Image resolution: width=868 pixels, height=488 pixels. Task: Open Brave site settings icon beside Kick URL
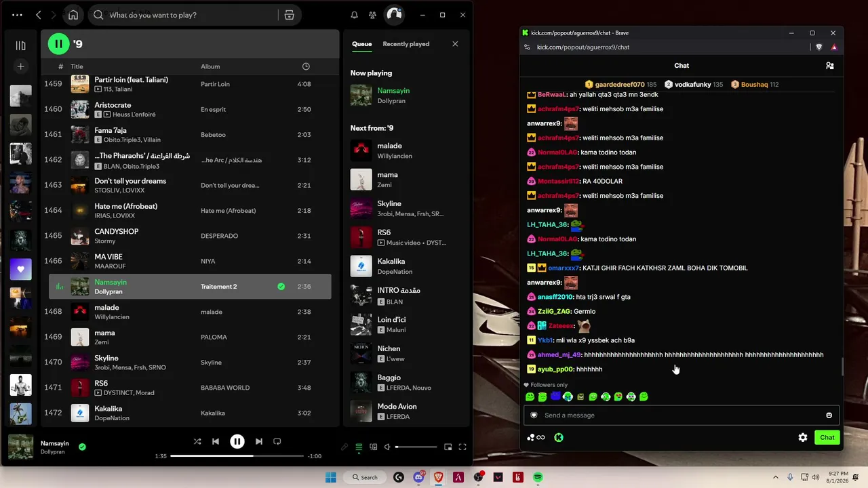click(x=527, y=47)
